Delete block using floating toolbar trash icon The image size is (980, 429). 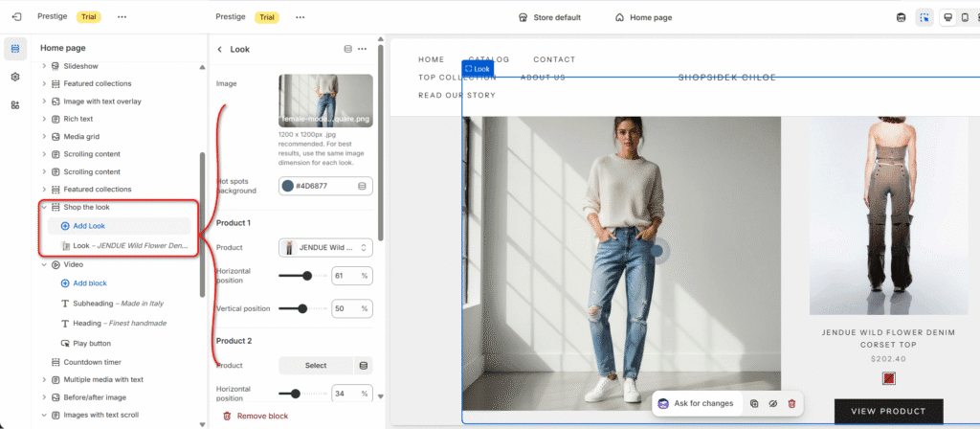[791, 404]
